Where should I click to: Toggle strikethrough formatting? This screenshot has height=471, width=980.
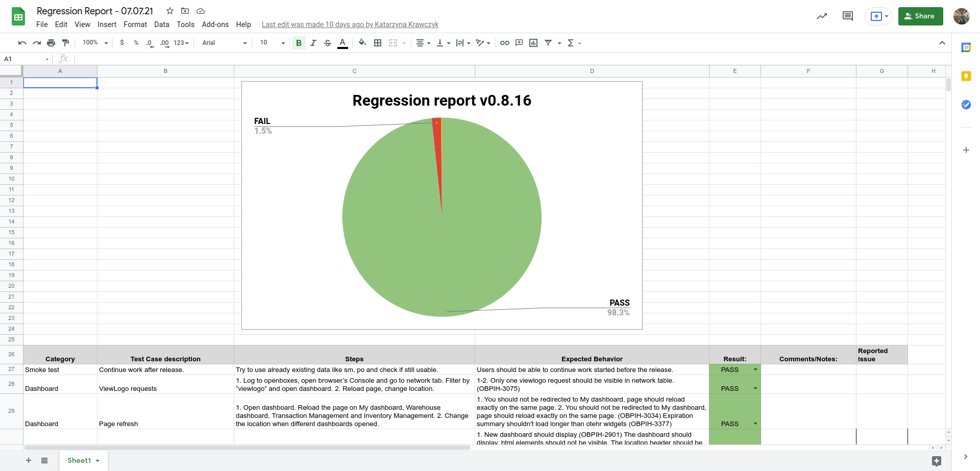tap(328, 43)
